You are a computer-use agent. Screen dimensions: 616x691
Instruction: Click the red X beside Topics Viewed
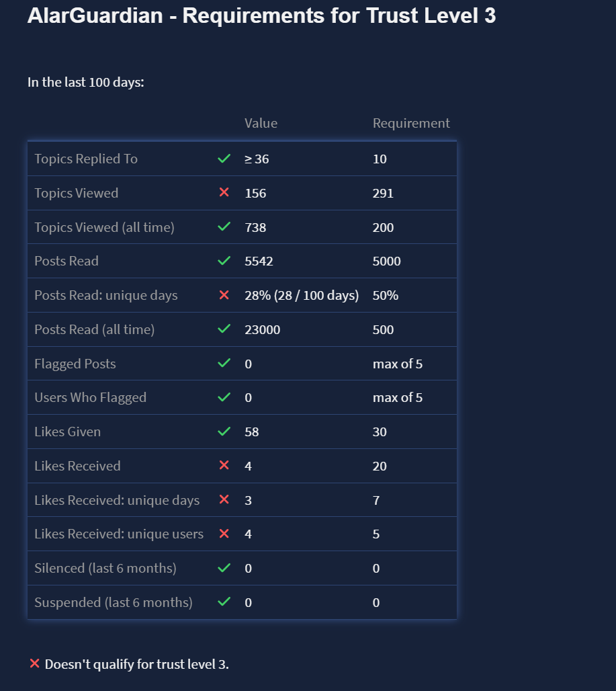[x=224, y=193]
